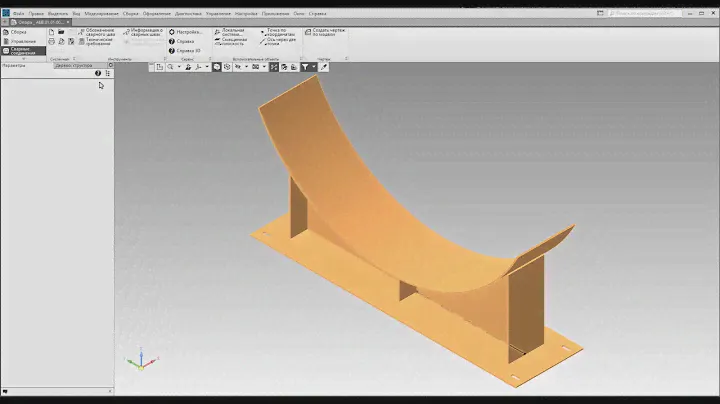Image resolution: width=720 pixels, height=404 pixels.
Task: Click the Справка 3D help icon
Action: click(184, 50)
